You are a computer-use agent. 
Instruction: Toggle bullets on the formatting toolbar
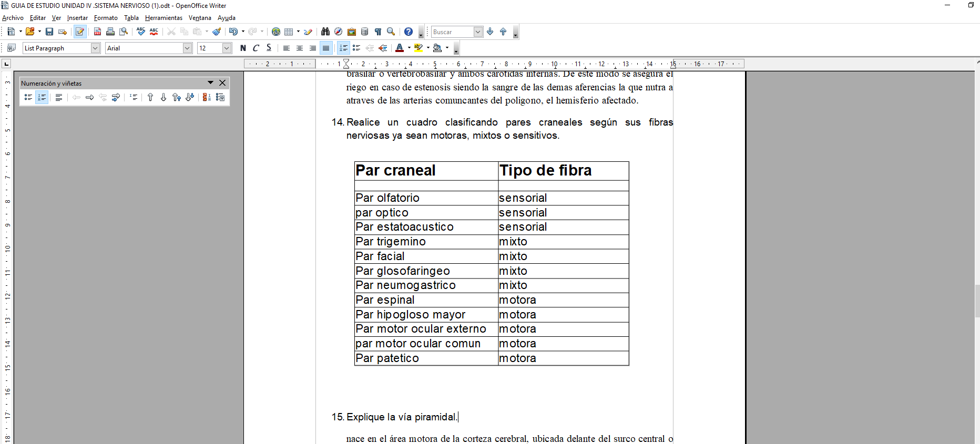pyautogui.click(x=356, y=48)
